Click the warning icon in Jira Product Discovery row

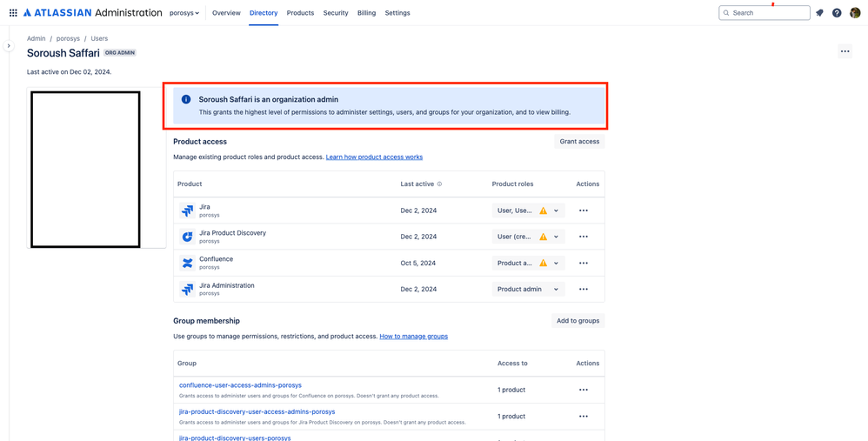point(543,237)
